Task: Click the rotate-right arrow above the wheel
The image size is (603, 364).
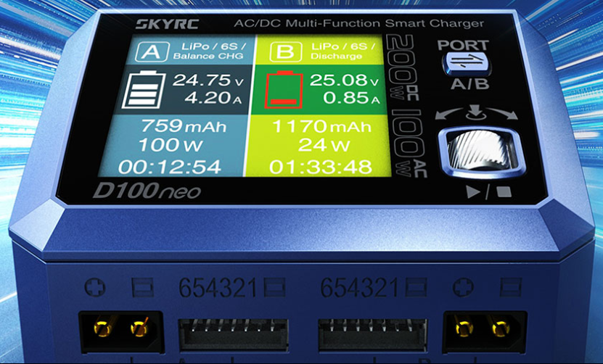Action: (x=503, y=114)
